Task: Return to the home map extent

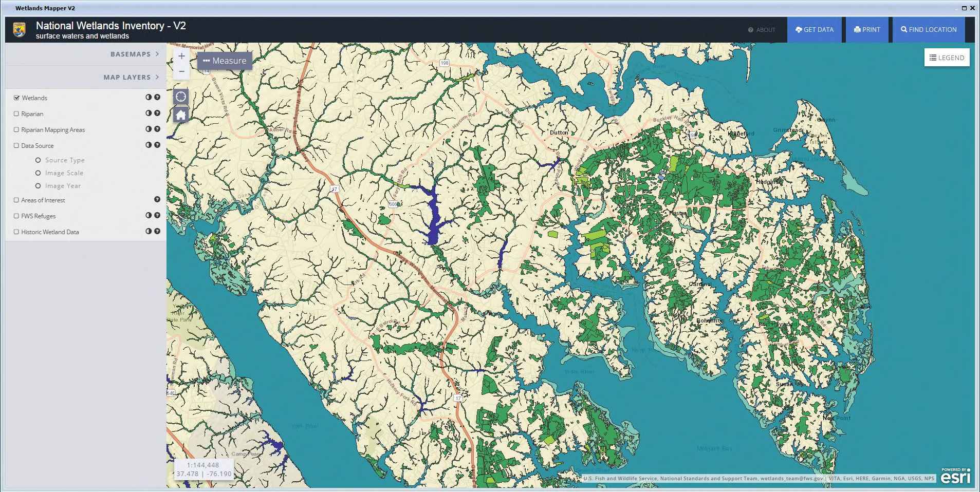Action: (181, 115)
